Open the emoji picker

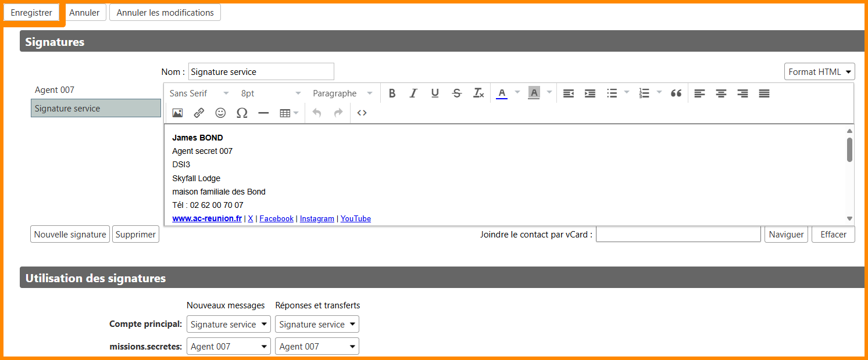pos(220,113)
